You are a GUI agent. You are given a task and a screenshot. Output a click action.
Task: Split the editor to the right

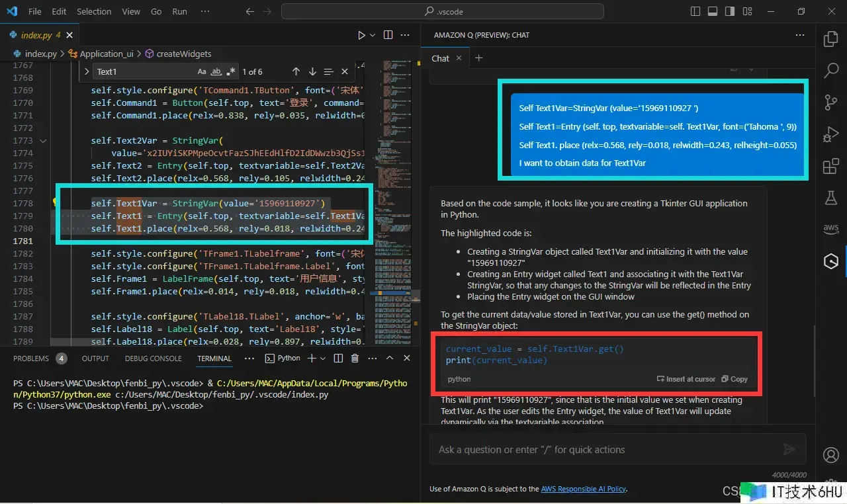point(388,35)
